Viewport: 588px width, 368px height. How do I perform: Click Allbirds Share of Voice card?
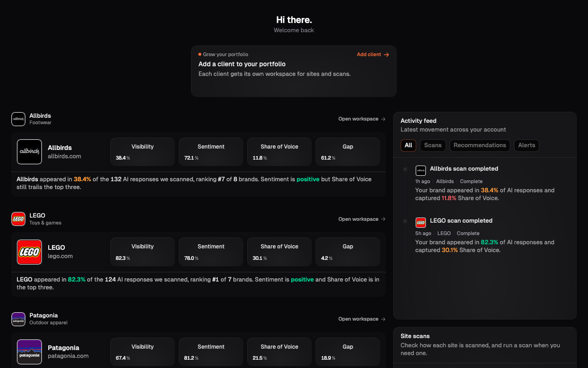pyautogui.click(x=279, y=152)
